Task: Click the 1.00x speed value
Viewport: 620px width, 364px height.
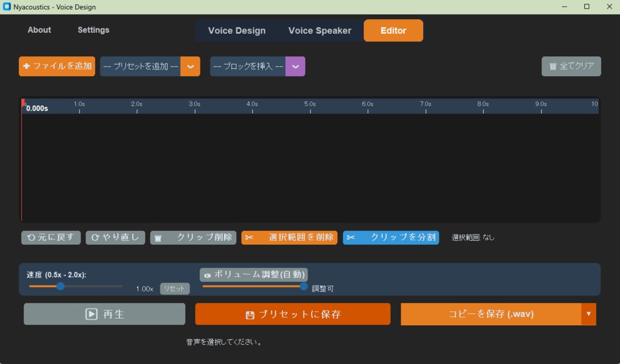Action: pyautogui.click(x=145, y=289)
